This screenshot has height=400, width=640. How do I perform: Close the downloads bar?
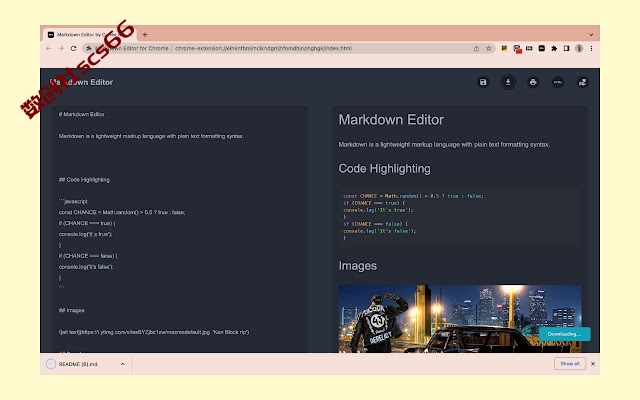(593, 364)
